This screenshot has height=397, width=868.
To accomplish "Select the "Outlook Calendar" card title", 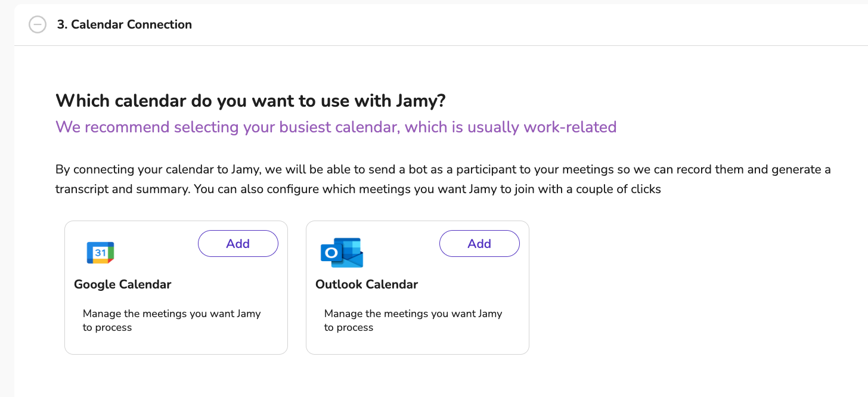I will tap(367, 284).
